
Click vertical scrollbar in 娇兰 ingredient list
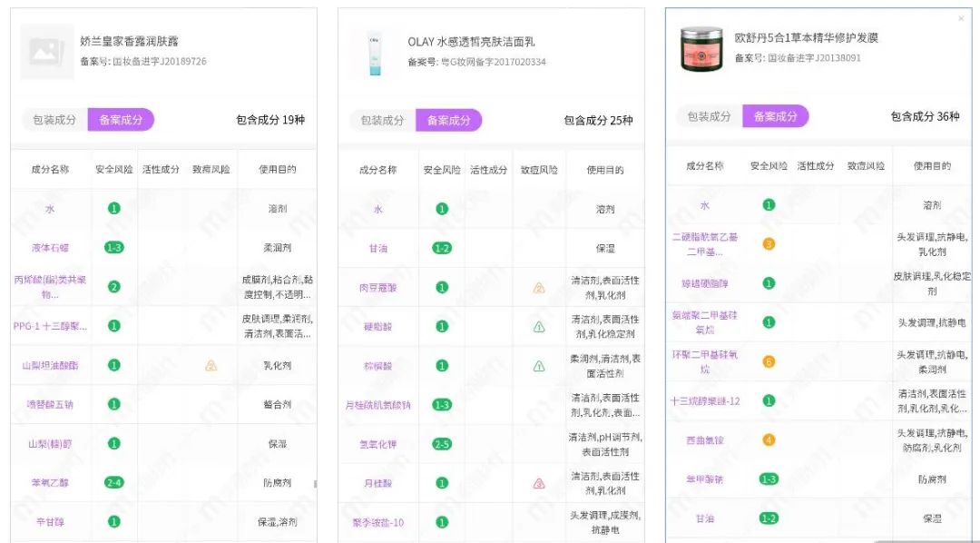[315, 484]
